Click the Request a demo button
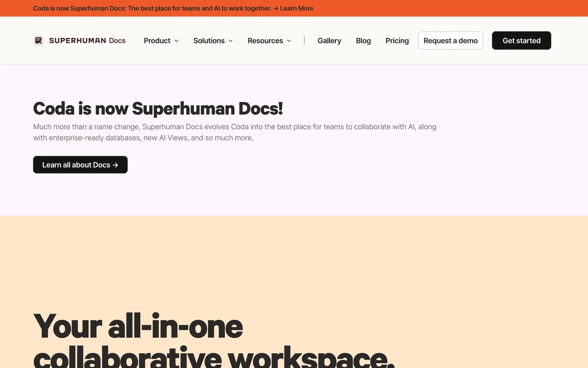The height and width of the screenshot is (368, 588). (451, 40)
